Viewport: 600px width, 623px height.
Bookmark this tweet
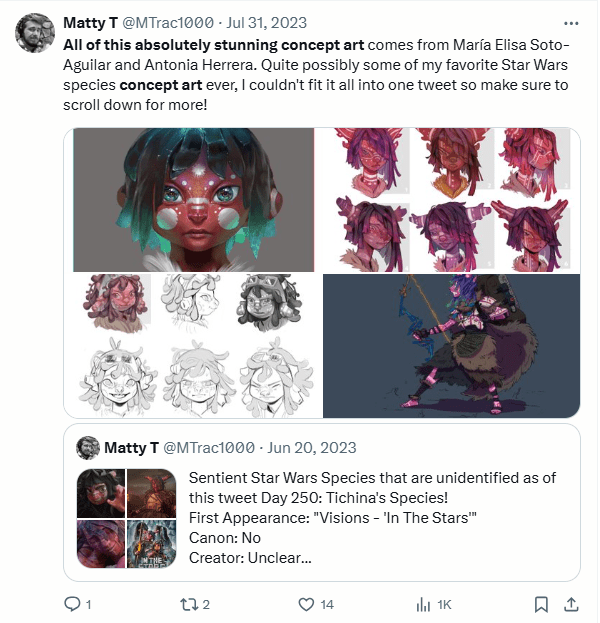[541, 604]
